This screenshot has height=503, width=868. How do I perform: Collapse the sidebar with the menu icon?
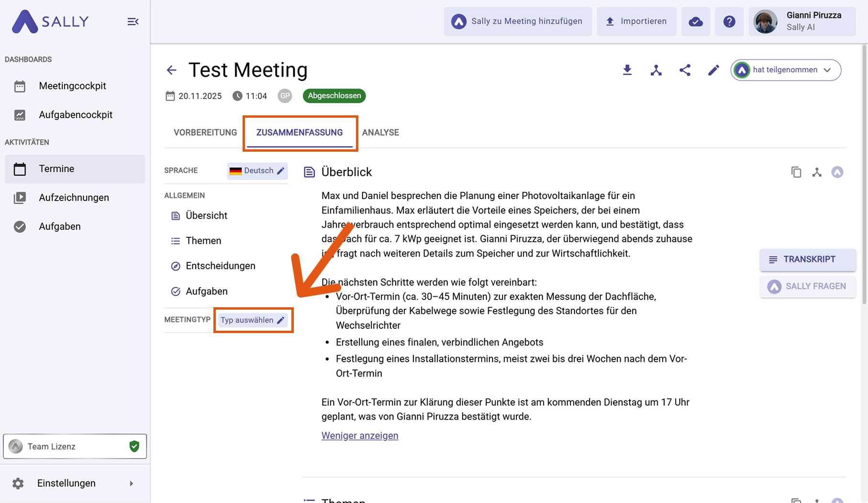pos(133,22)
